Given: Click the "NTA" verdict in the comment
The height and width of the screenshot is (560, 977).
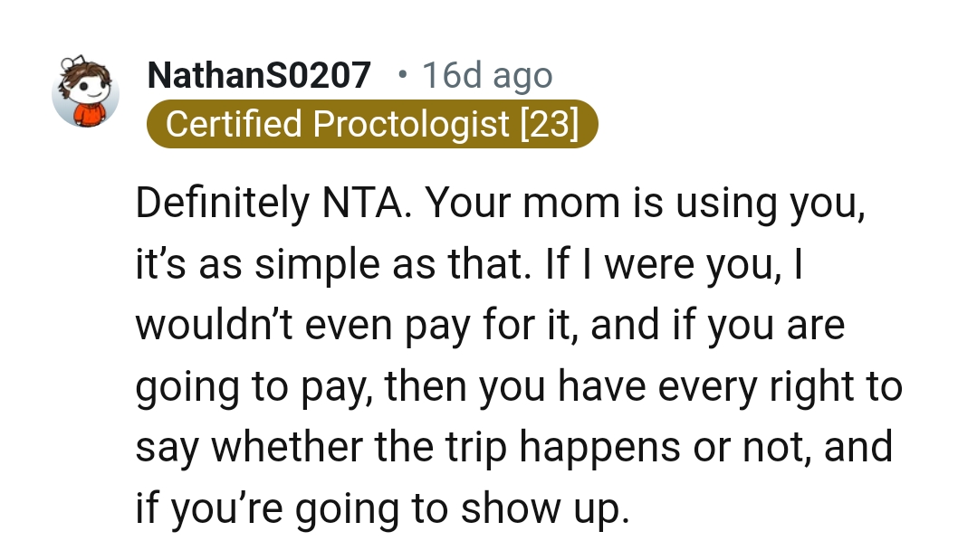Looking at the screenshot, I should click(x=356, y=205).
